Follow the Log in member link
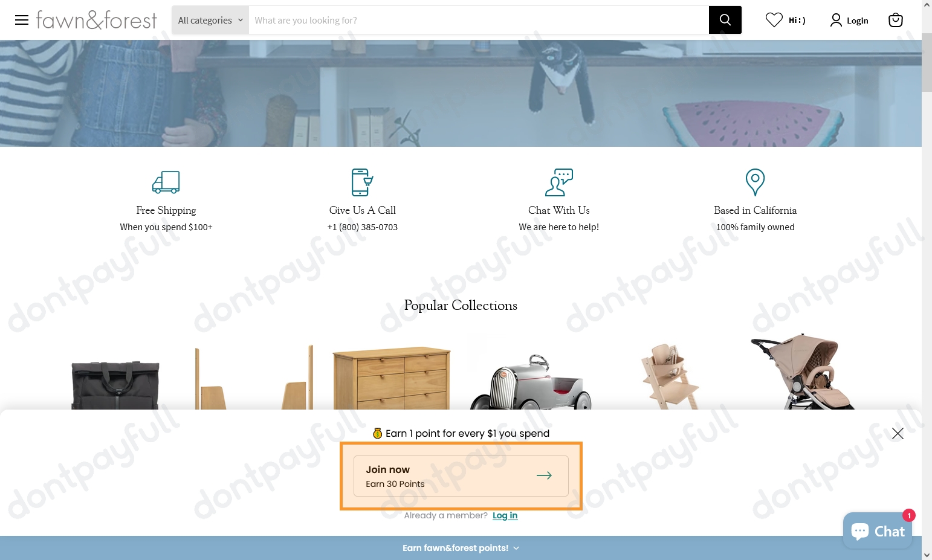The width and height of the screenshot is (932, 560). [505, 515]
